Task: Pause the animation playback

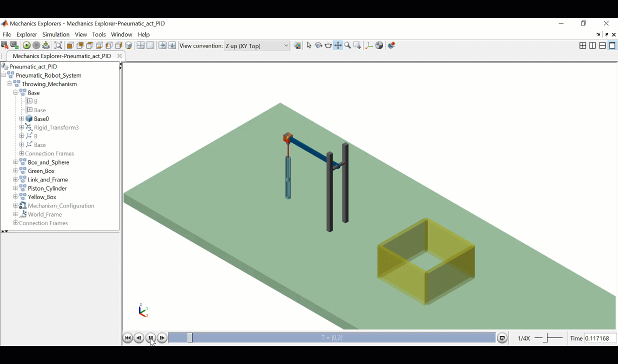Action: [150, 338]
